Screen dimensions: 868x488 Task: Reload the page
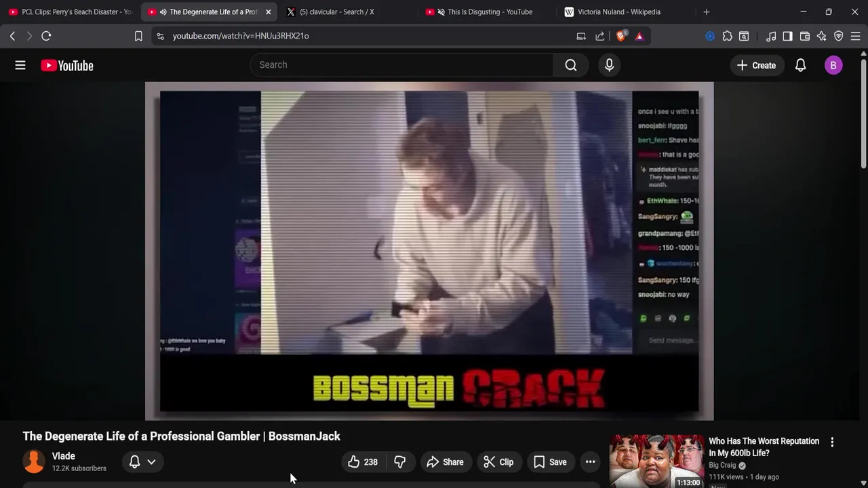pos(46,36)
